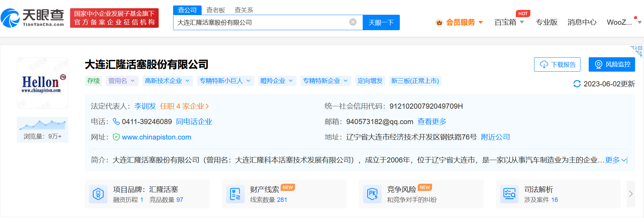Click the HOT badge on 百宝箱
Viewport: 644px width, 218px height.
point(523,14)
